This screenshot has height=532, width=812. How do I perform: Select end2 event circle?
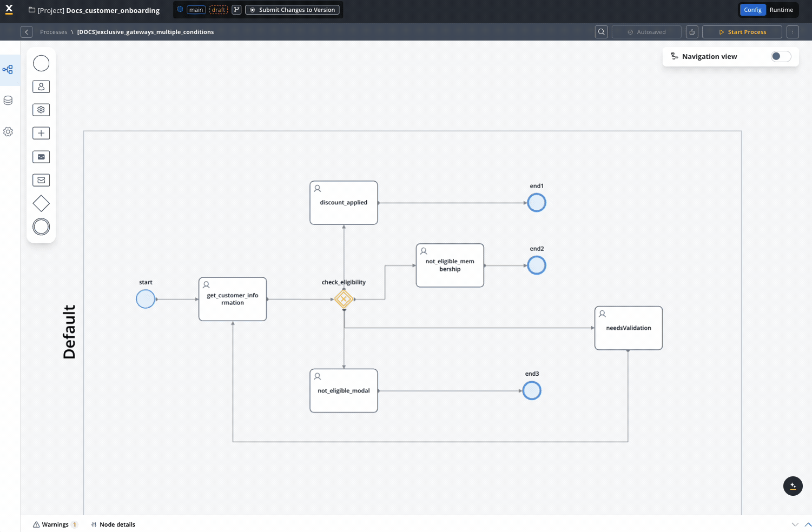click(537, 265)
